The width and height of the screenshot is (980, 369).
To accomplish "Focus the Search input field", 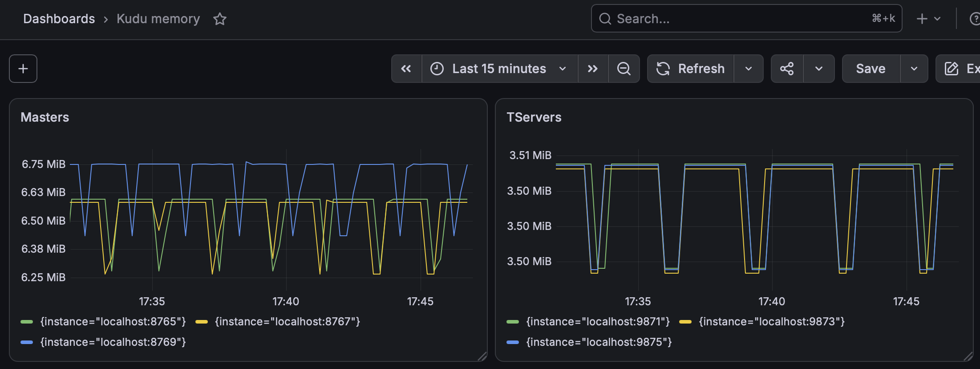I will pyautogui.click(x=746, y=19).
